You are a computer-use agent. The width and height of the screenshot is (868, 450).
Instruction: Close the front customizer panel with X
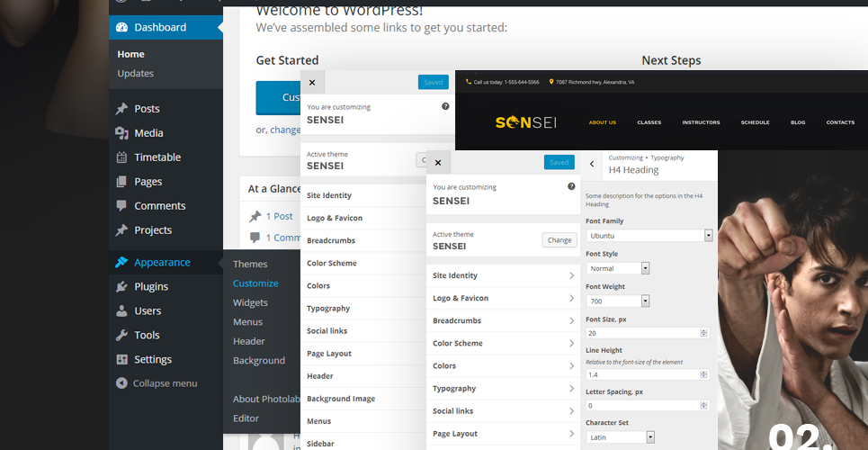[438, 163]
